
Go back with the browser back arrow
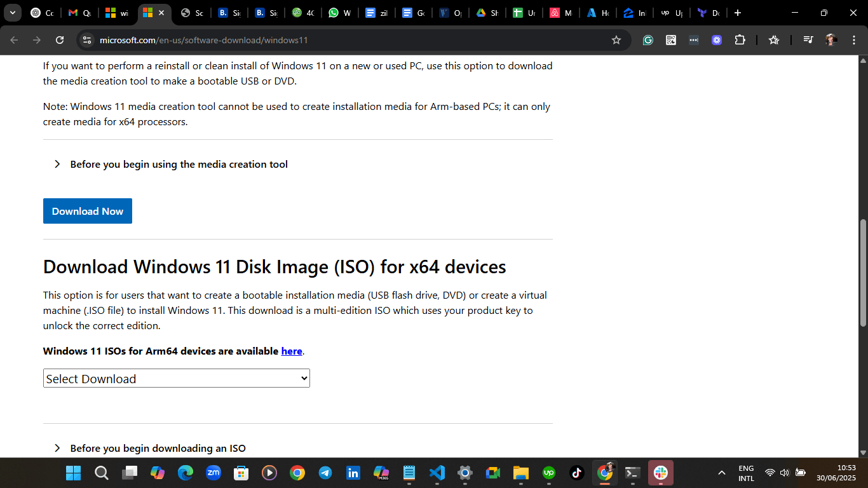pos(14,40)
